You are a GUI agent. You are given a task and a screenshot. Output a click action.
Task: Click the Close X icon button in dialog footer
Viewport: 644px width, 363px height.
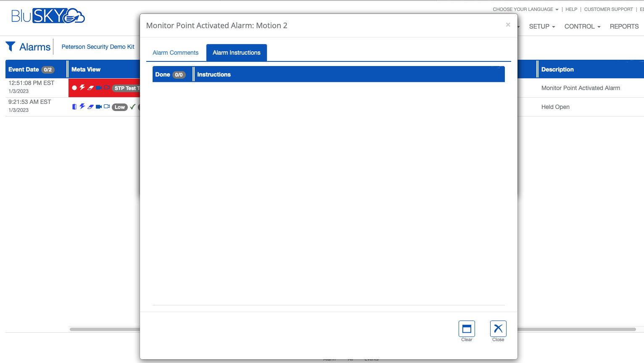498,329
